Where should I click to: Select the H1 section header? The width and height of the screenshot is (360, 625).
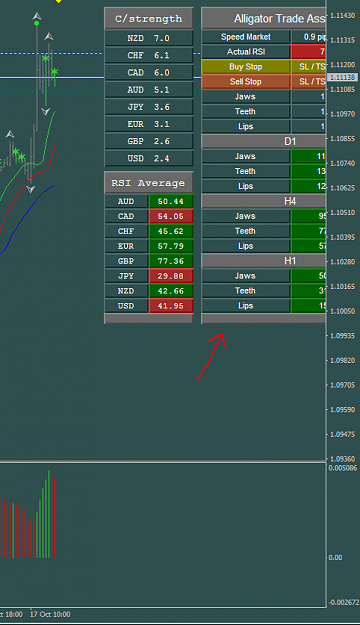point(264,261)
